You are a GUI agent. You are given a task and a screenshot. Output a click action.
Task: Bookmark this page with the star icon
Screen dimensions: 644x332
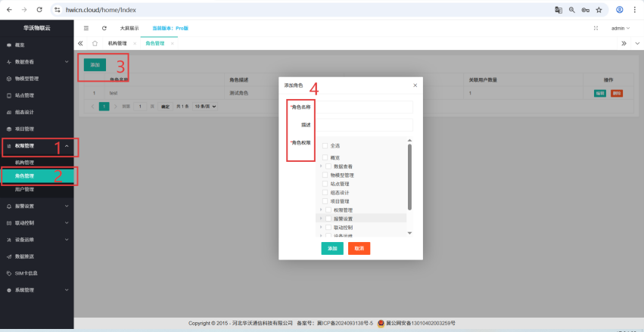[x=599, y=10]
